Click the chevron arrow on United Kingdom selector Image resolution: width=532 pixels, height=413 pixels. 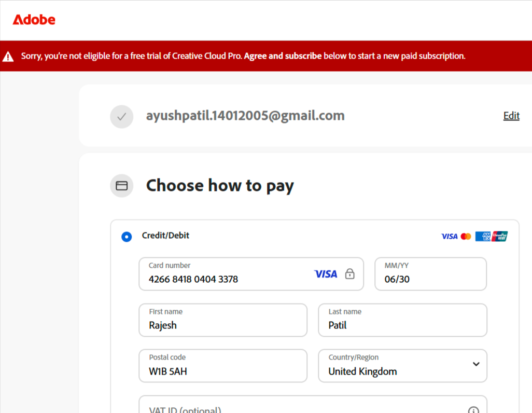pos(476,364)
